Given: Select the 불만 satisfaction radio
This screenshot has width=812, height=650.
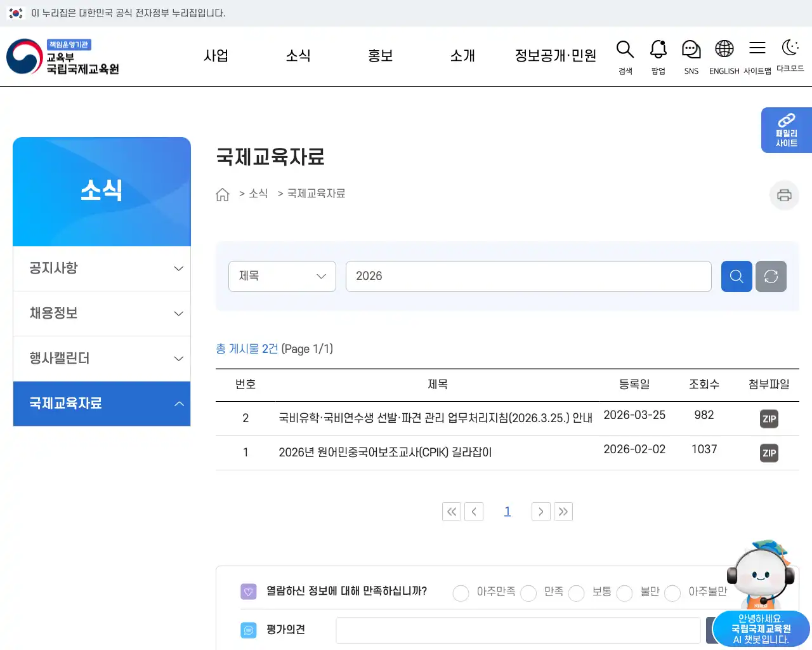Looking at the screenshot, I should coord(624,593).
